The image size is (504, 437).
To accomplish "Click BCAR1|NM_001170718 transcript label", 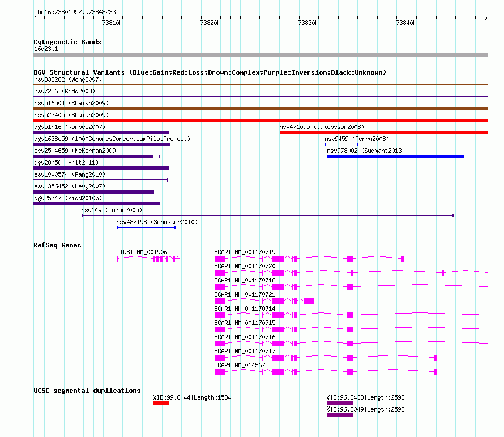I will coord(245,280).
